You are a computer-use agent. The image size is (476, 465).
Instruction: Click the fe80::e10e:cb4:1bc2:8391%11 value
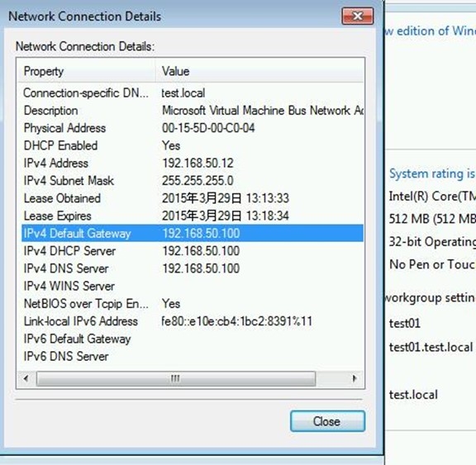237,321
